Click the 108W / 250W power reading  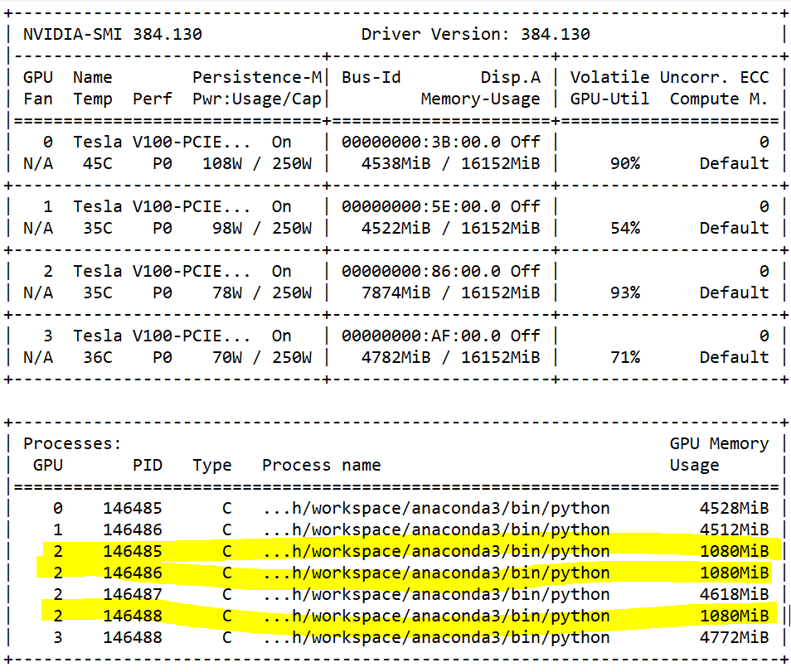(x=257, y=164)
